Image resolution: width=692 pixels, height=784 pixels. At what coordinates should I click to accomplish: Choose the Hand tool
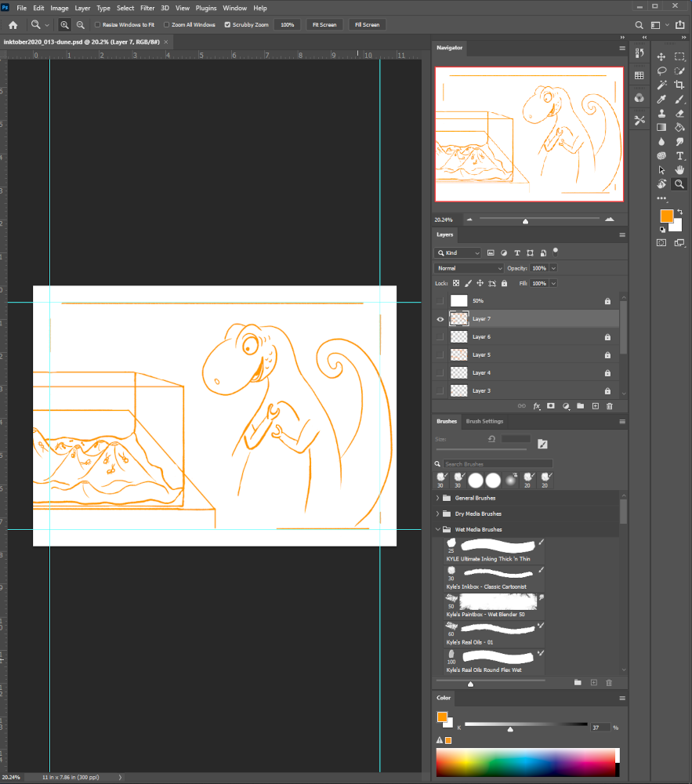[679, 169]
